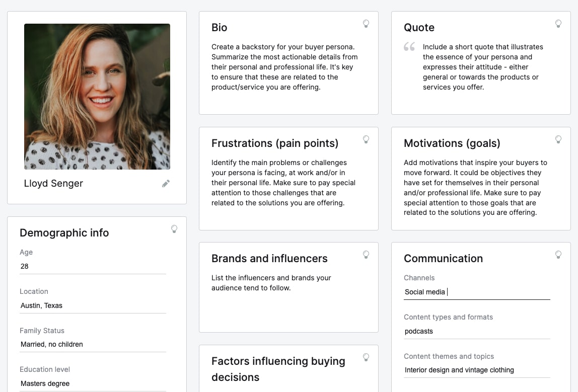Edit the Age field showing 28

pyautogui.click(x=93, y=266)
